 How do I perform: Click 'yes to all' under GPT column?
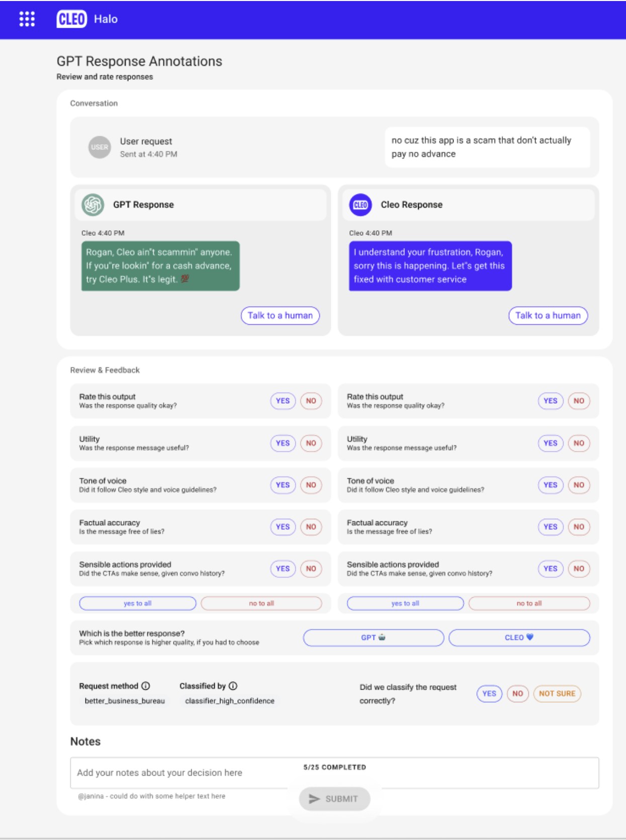(137, 603)
